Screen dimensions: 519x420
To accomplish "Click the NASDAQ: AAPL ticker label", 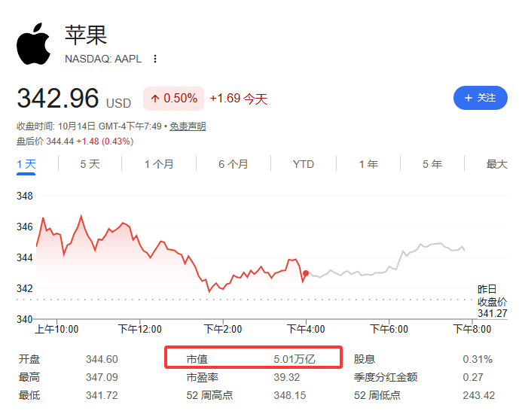I will click(103, 59).
